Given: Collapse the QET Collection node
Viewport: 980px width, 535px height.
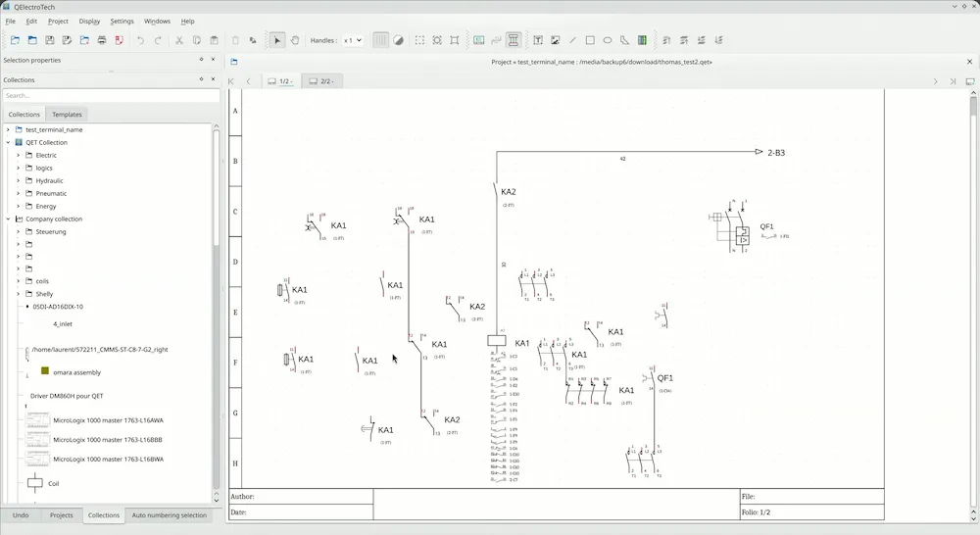Looking at the screenshot, I should coord(8,142).
